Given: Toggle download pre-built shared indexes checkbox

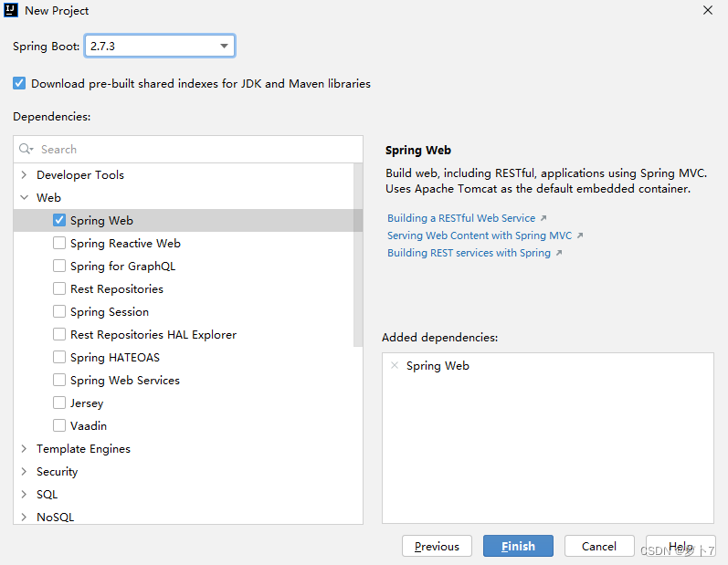Looking at the screenshot, I should (19, 83).
